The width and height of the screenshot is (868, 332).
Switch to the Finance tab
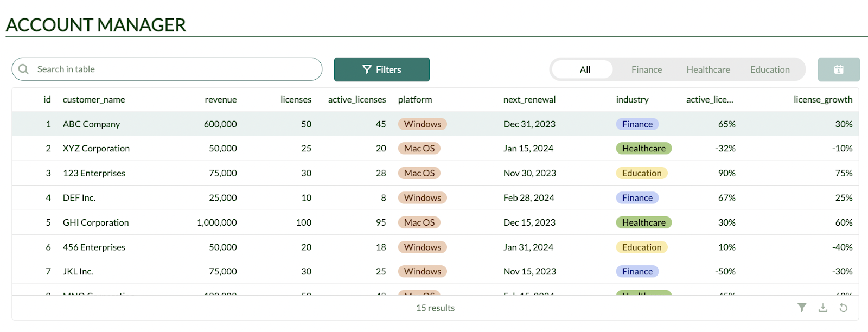[647, 69]
